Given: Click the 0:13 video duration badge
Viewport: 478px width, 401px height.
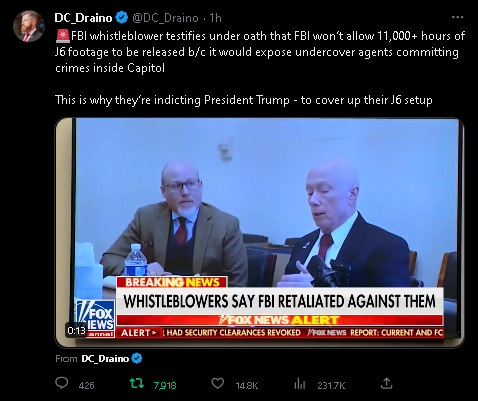Looking at the screenshot, I should pyautogui.click(x=77, y=330).
